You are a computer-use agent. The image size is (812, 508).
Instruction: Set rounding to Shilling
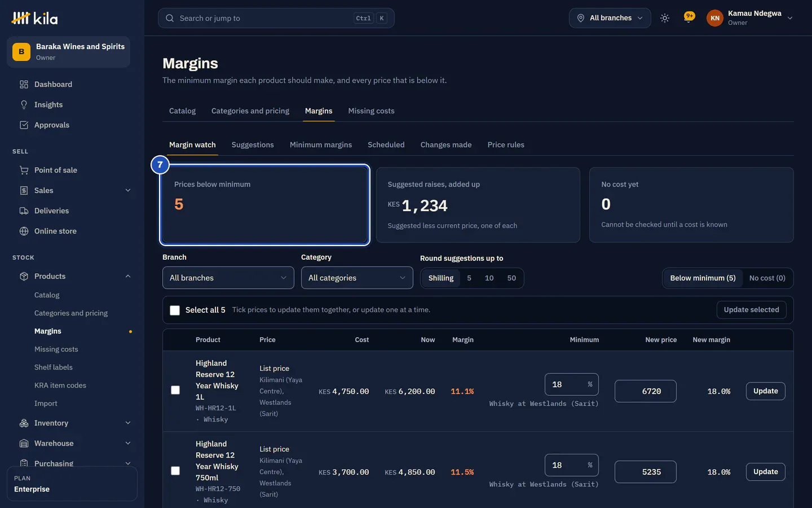(x=441, y=278)
